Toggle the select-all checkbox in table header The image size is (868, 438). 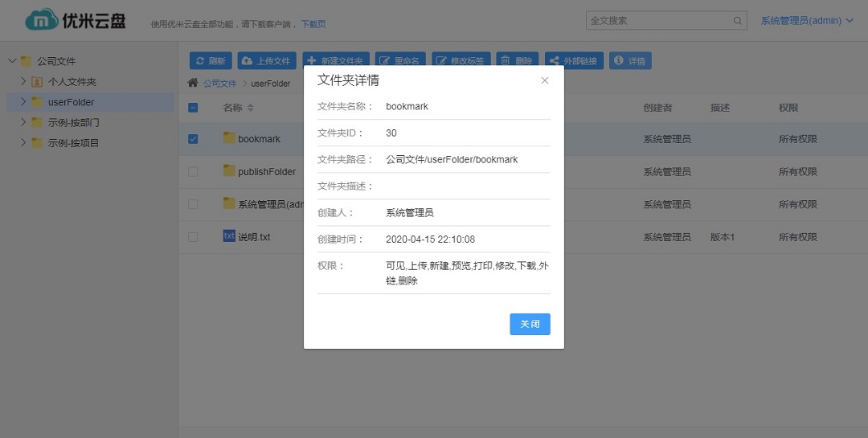193,108
